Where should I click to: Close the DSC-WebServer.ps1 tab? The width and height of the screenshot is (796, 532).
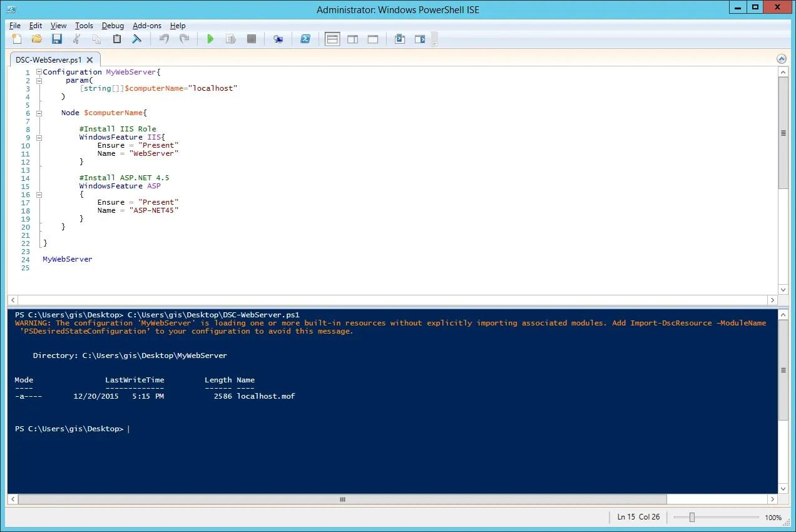[89, 59]
